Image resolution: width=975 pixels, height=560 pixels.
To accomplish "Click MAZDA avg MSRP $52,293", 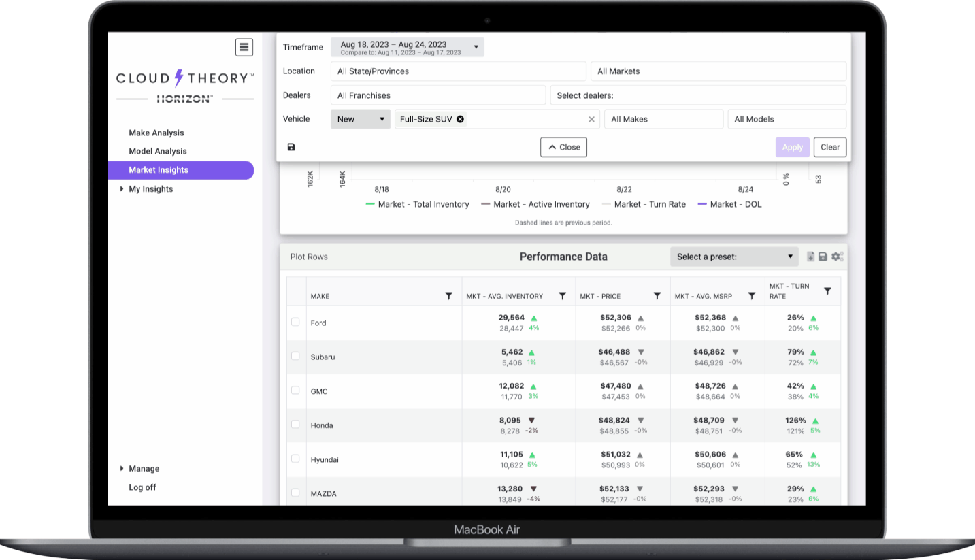I will coord(710,489).
